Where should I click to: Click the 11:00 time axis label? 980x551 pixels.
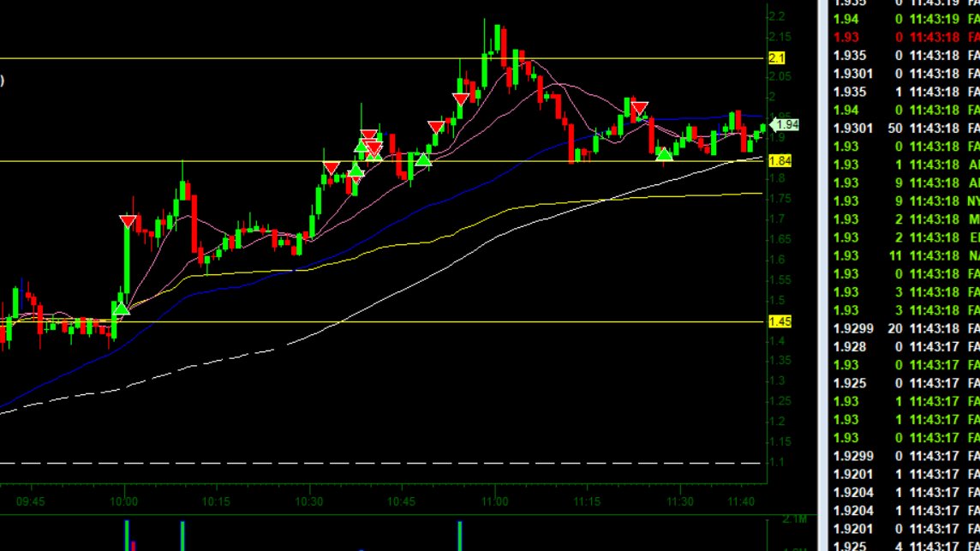point(494,501)
